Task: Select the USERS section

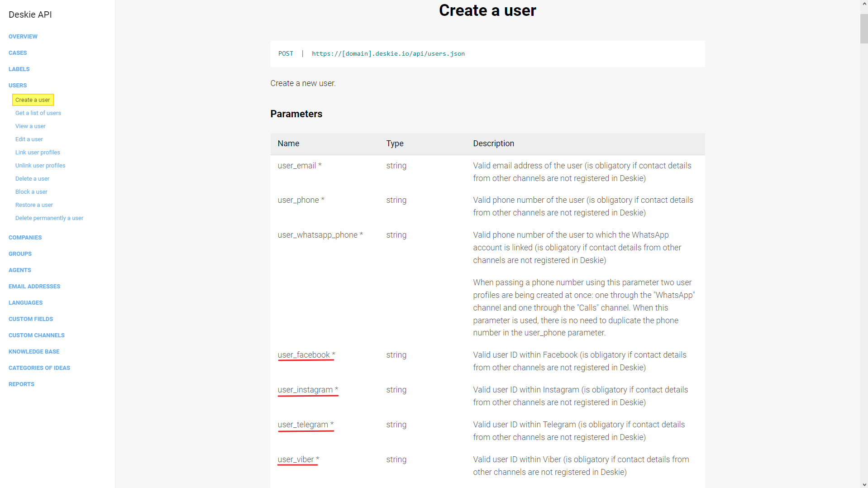Action: pyautogui.click(x=18, y=86)
